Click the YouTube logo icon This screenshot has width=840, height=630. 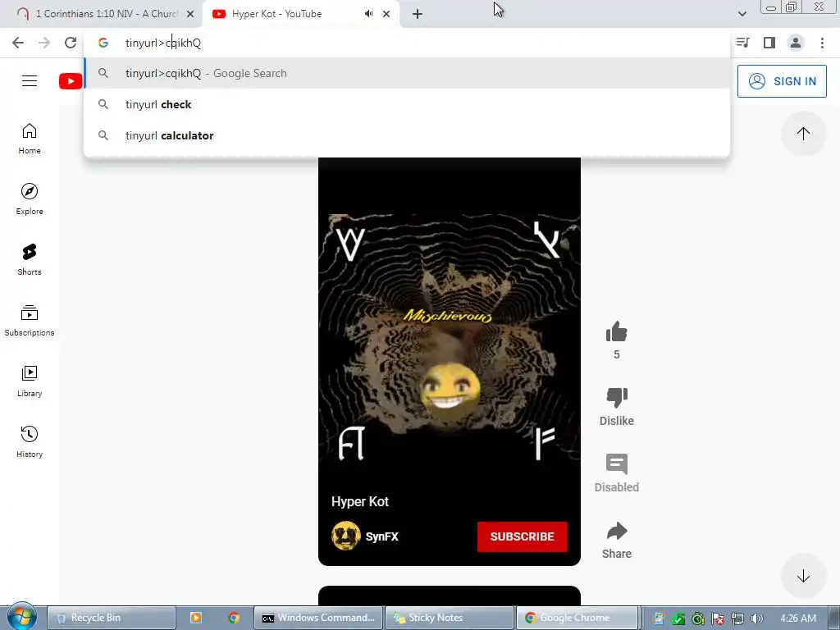tap(71, 81)
